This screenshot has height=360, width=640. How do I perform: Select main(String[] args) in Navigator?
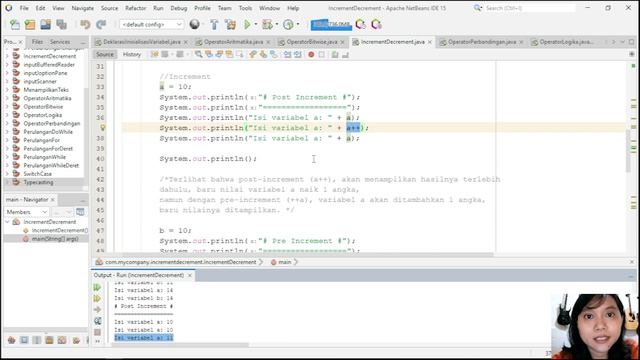point(55,239)
